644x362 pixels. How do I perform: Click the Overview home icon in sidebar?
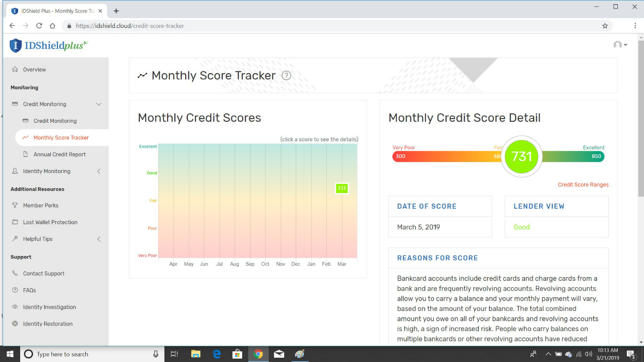[15, 69]
